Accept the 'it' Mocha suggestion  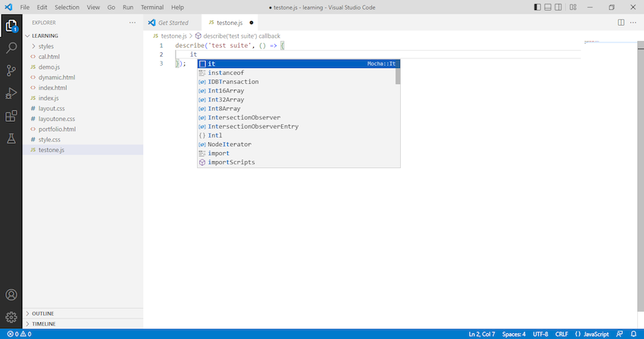[x=299, y=64]
